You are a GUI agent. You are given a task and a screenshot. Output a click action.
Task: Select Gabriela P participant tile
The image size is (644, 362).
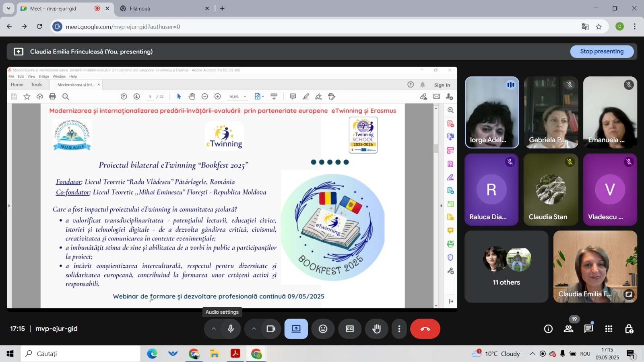click(551, 112)
